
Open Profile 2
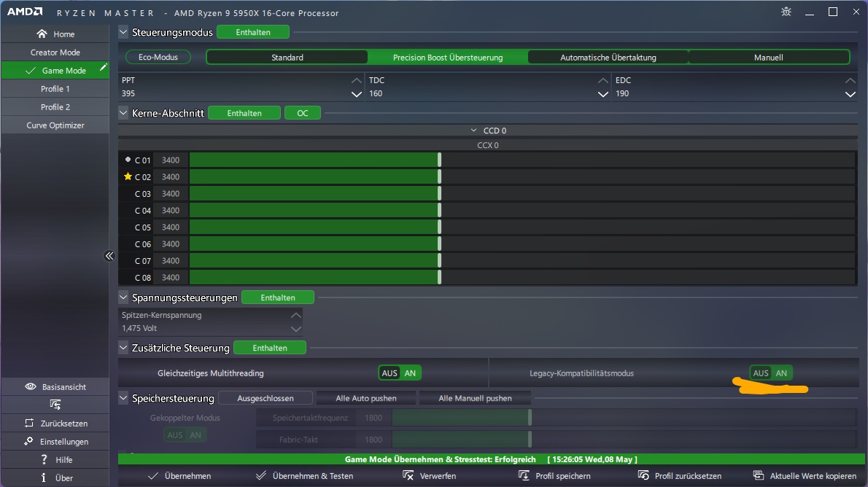coord(55,107)
